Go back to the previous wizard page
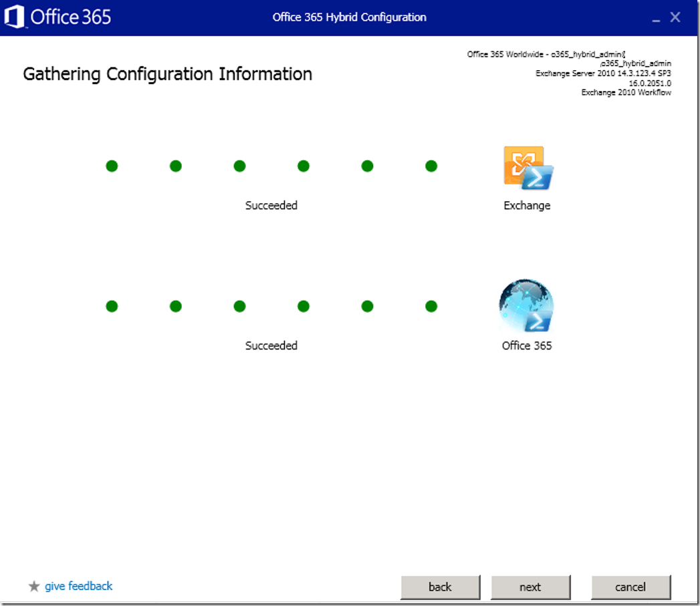This screenshot has width=700, height=606. [440, 587]
